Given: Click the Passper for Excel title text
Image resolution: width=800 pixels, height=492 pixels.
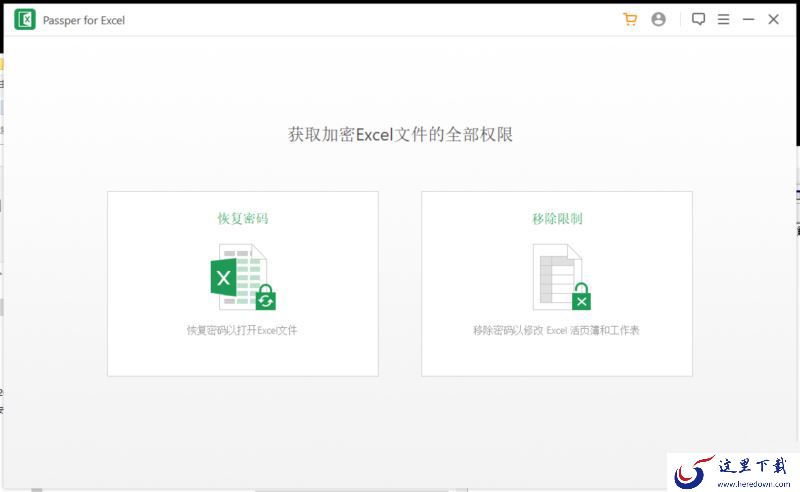Looking at the screenshot, I should click(x=84, y=20).
